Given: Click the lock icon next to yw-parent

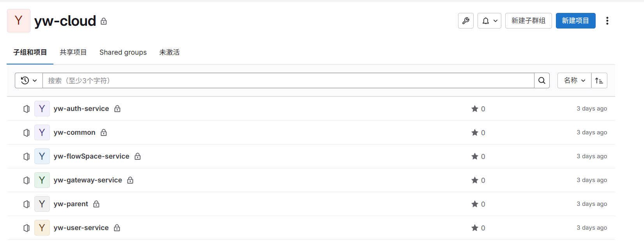Looking at the screenshot, I should [96, 204].
